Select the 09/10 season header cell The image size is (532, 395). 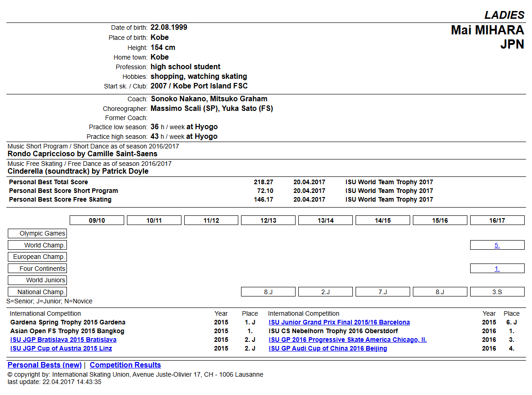[x=97, y=220]
